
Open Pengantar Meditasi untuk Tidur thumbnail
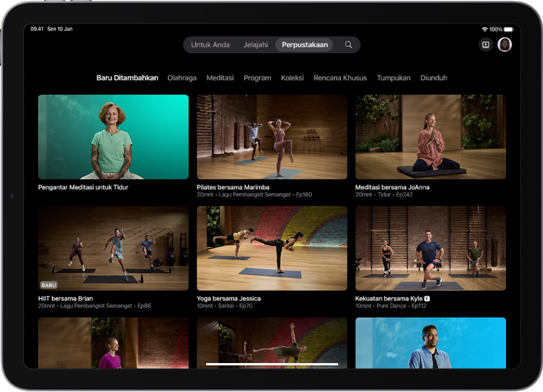(x=113, y=137)
